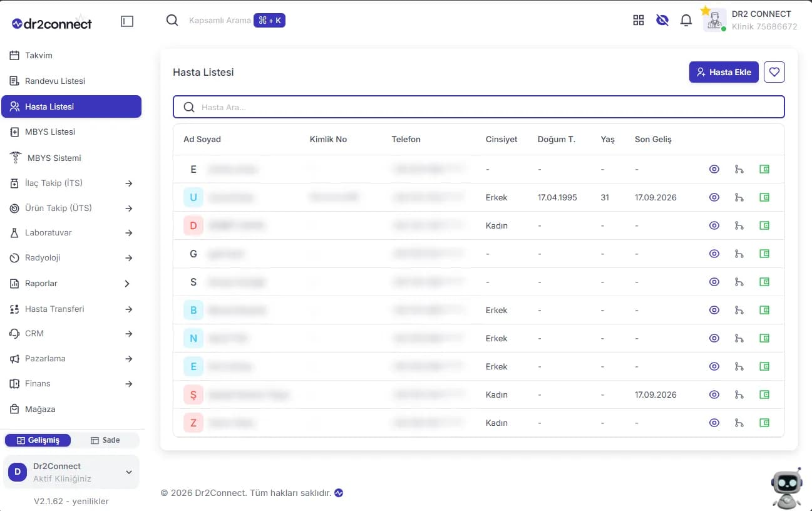The image size is (812, 511).
Task: Switch to Sade view mode
Action: (x=105, y=440)
